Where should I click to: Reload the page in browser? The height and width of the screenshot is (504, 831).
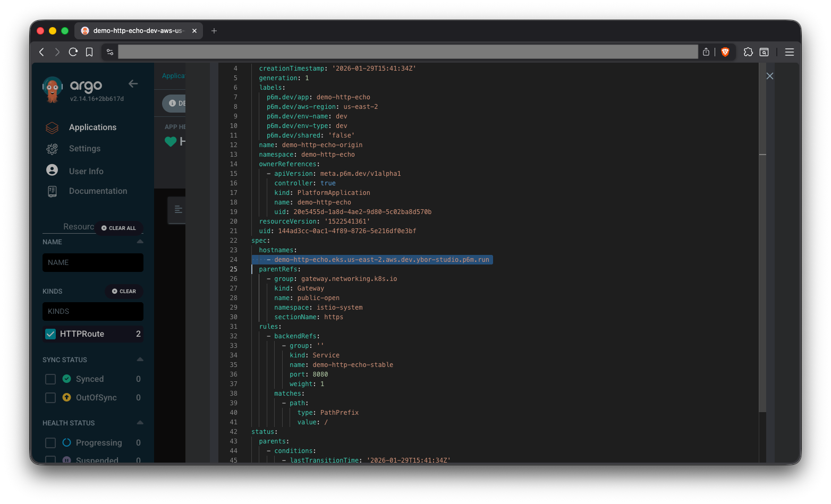click(x=73, y=52)
